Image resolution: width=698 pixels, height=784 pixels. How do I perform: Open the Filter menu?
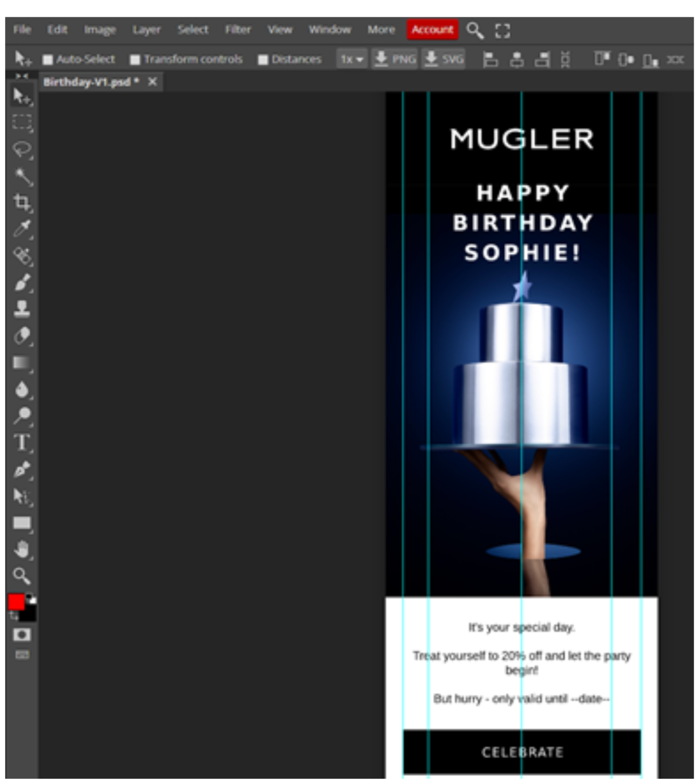[238, 30]
